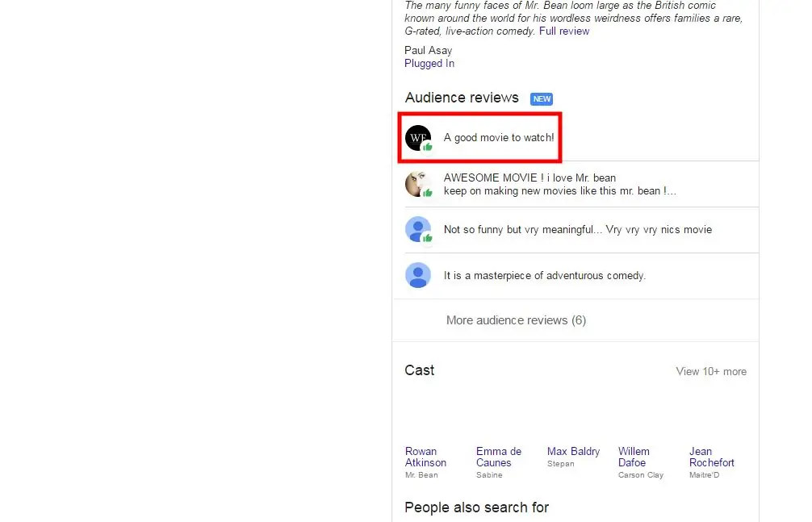
Task: Open Rowan Atkinson cast link
Action: (x=425, y=457)
